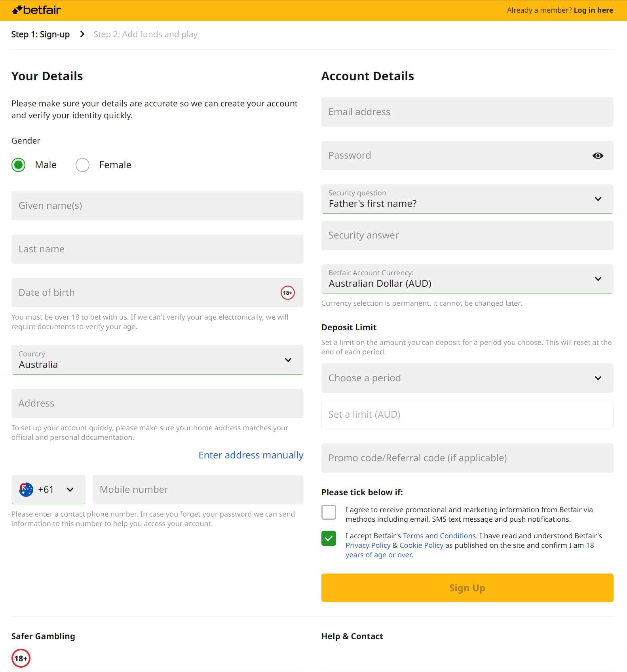Expand the Betfair Account Currency dropdown
Screen dimensions: 627x672
467,279
